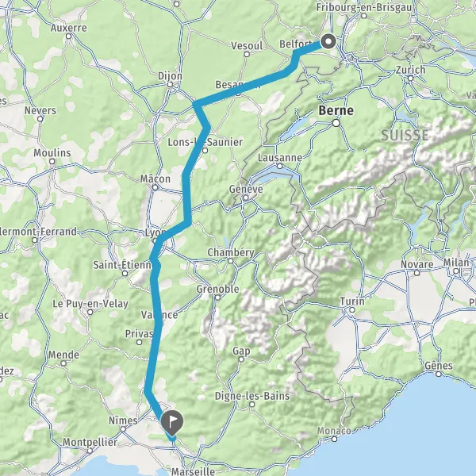Screen dimensions: 476x476
Task: Click the Zurich city label
Action: click(x=410, y=70)
